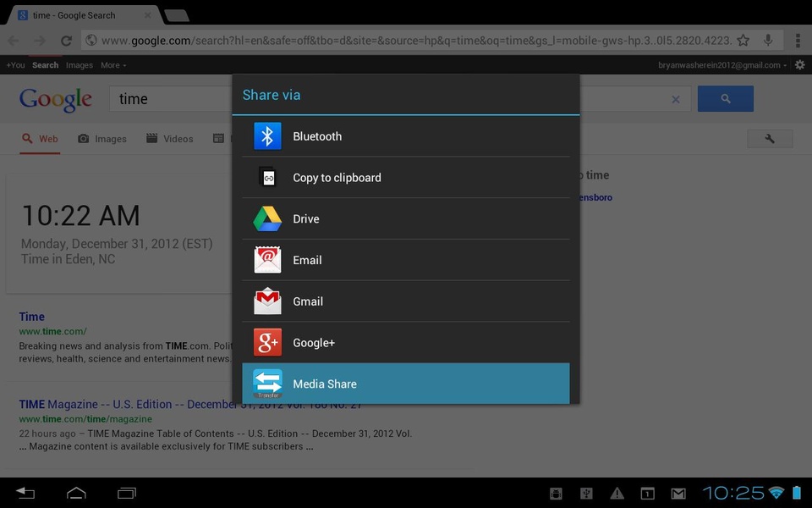
Task: Tap Android back navigation button
Action: 25,493
